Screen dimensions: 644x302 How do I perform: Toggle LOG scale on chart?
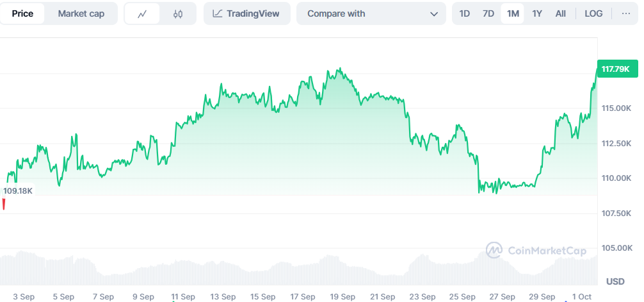click(x=593, y=13)
